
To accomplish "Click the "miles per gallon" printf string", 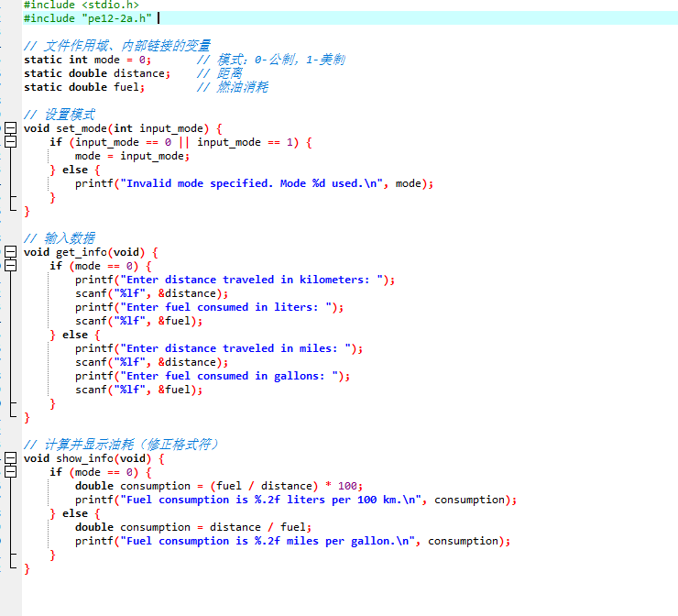I will (x=268, y=541).
